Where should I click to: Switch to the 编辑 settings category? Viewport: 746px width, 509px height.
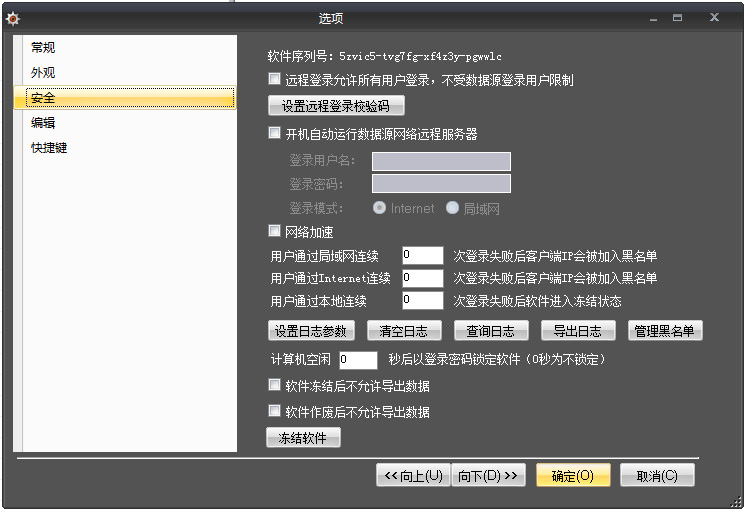pyautogui.click(x=43, y=123)
